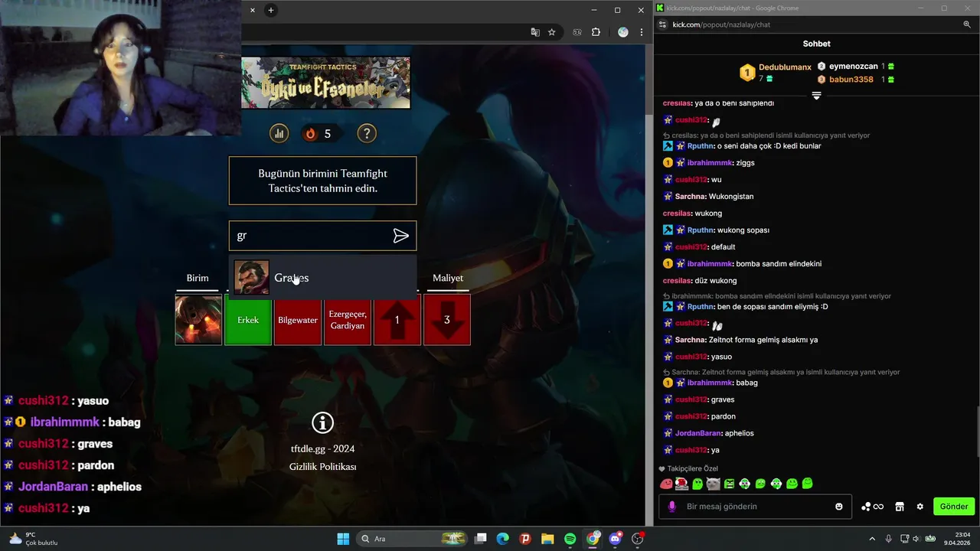Click the Maliyet column header
Viewport: 980px width, 551px height.
tap(448, 278)
